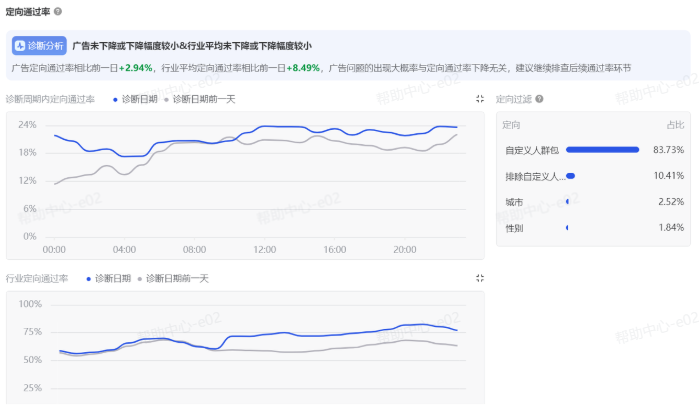Click the 24% y-axis label
Image resolution: width=699 pixels, height=407 pixels.
pos(27,125)
